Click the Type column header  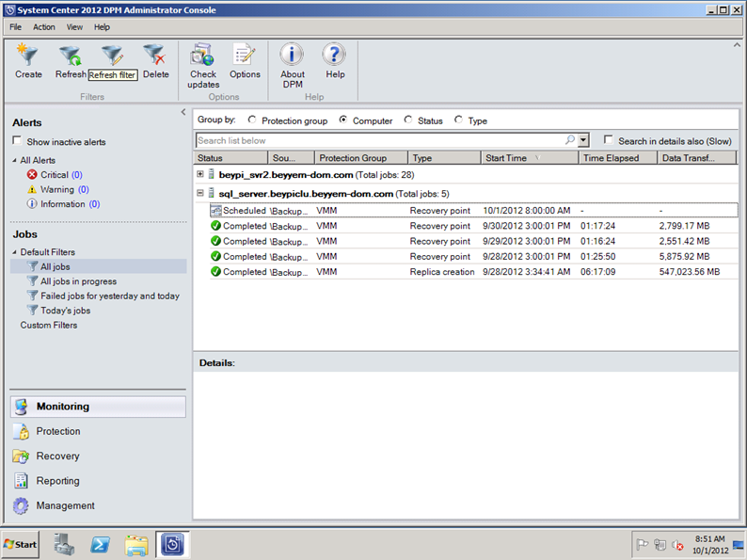tap(444, 158)
